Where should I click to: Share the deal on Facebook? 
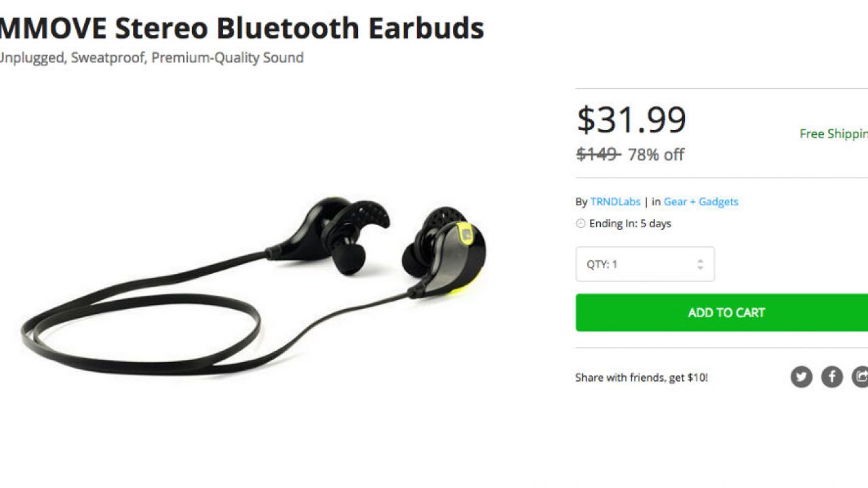point(832,377)
